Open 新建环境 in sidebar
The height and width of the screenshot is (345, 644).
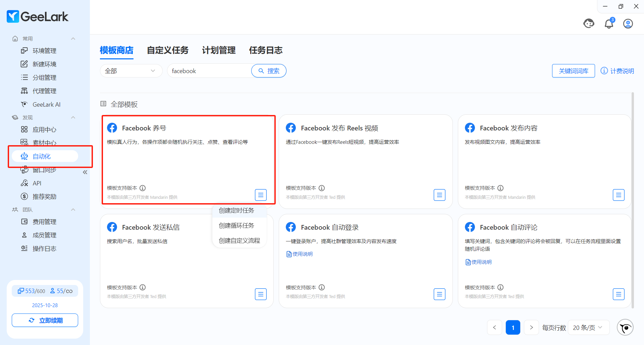44,64
